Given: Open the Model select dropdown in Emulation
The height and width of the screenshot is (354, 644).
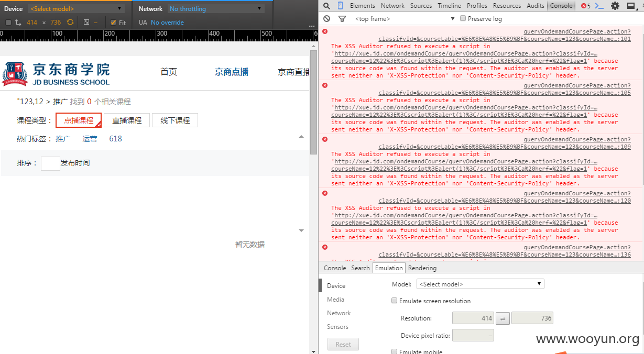Looking at the screenshot, I should click(481, 284).
